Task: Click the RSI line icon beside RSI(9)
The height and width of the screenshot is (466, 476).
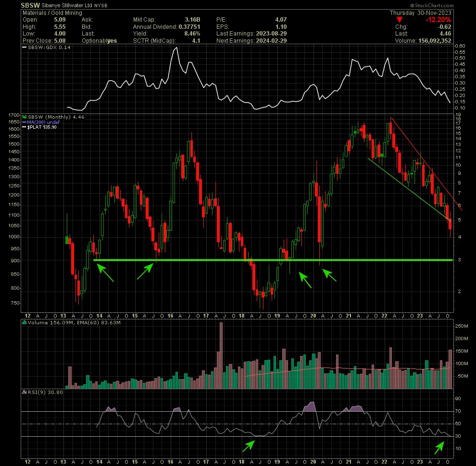Action: (25, 392)
